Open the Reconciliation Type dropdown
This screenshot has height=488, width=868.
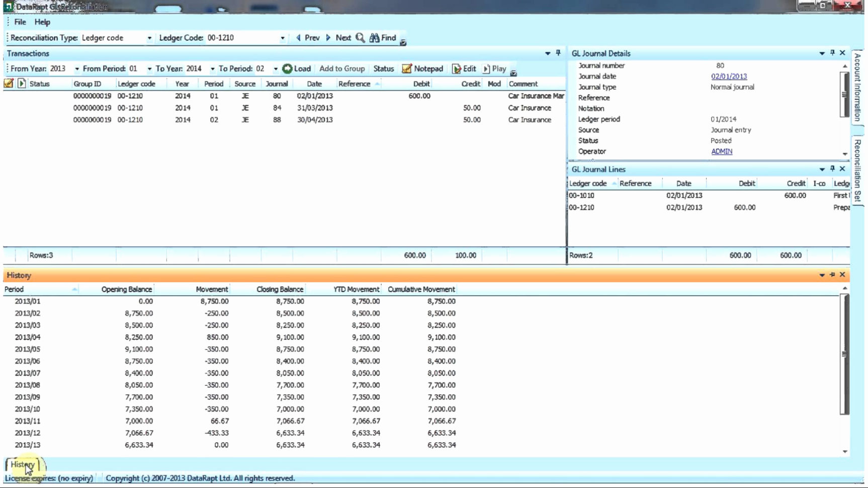(x=149, y=38)
